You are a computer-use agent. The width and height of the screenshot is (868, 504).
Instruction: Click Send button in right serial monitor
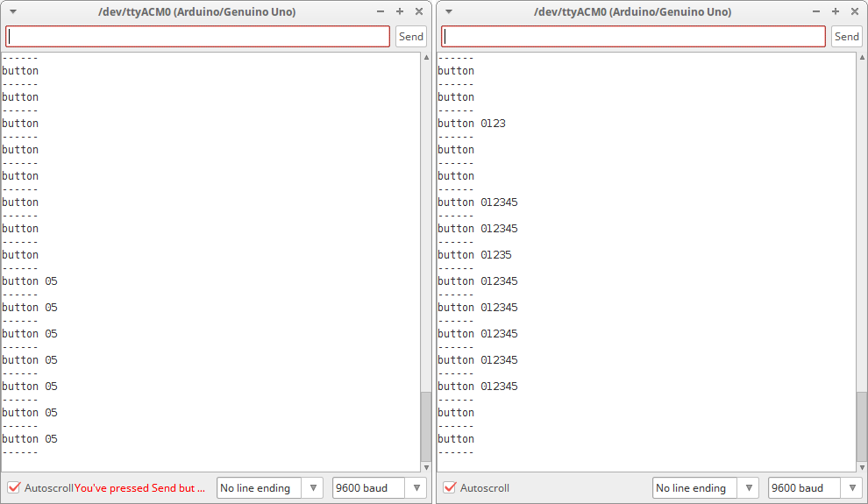[x=846, y=37]
